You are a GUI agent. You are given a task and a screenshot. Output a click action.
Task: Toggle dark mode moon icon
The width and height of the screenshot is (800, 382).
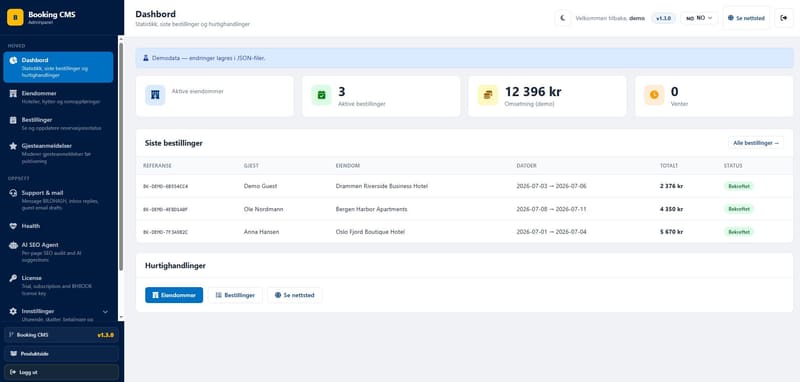point(563,18)
